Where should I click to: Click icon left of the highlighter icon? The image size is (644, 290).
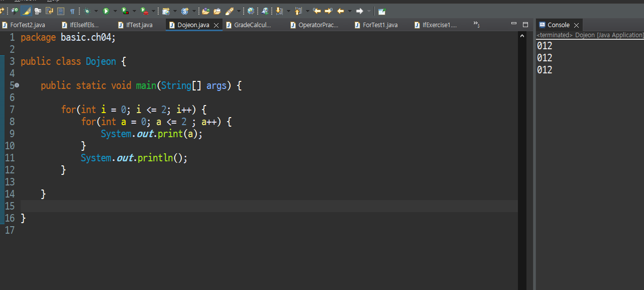tap(15, 11)
